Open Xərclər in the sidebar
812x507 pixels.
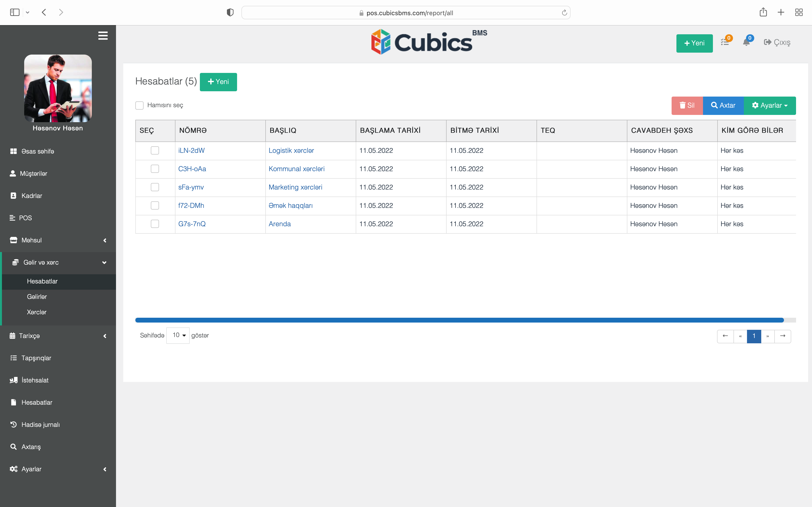(36, 312)
